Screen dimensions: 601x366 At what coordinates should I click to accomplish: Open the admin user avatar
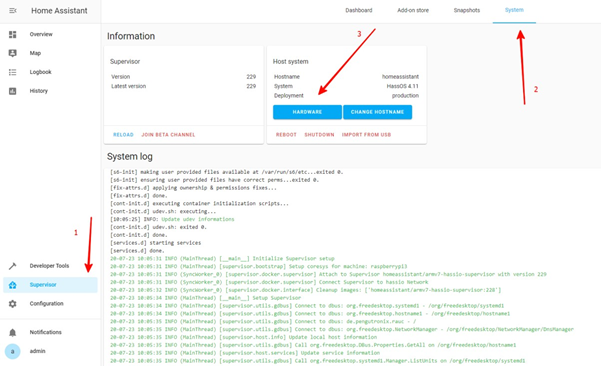[x=13, y=351]
